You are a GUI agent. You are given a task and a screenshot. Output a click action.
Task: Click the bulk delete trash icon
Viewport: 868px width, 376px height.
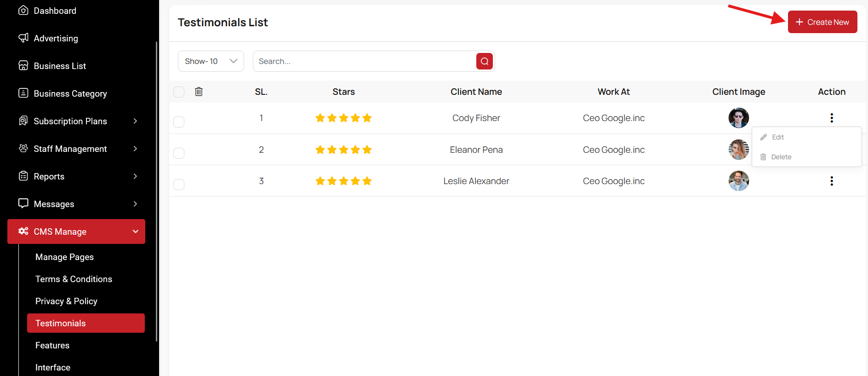pyautogui.click(x=199, y=92)
